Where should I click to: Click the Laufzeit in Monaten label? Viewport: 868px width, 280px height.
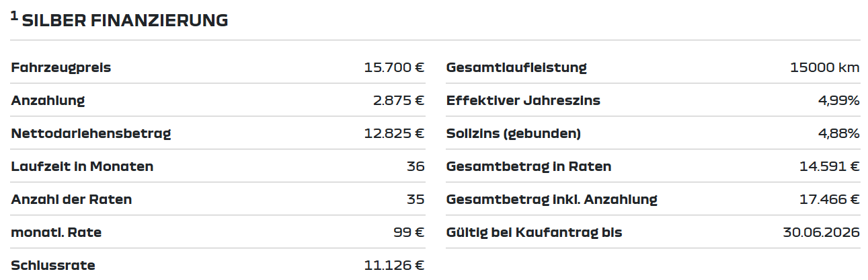pos(82,166)
